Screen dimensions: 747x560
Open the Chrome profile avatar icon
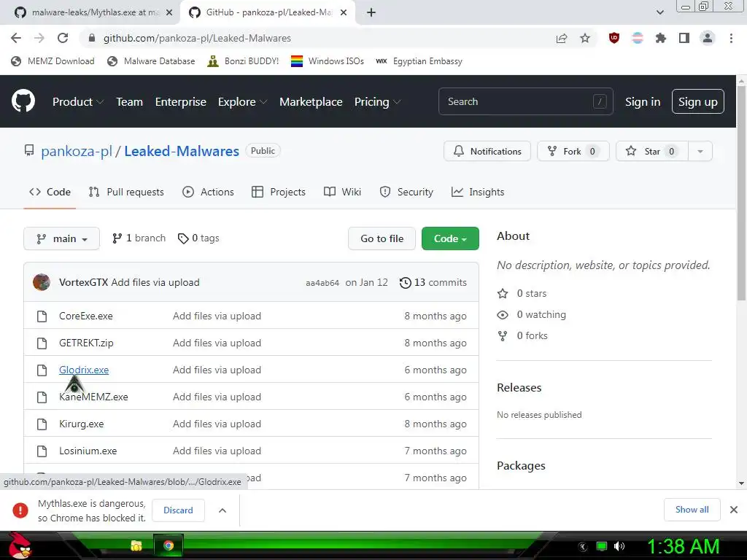(708, 38)
